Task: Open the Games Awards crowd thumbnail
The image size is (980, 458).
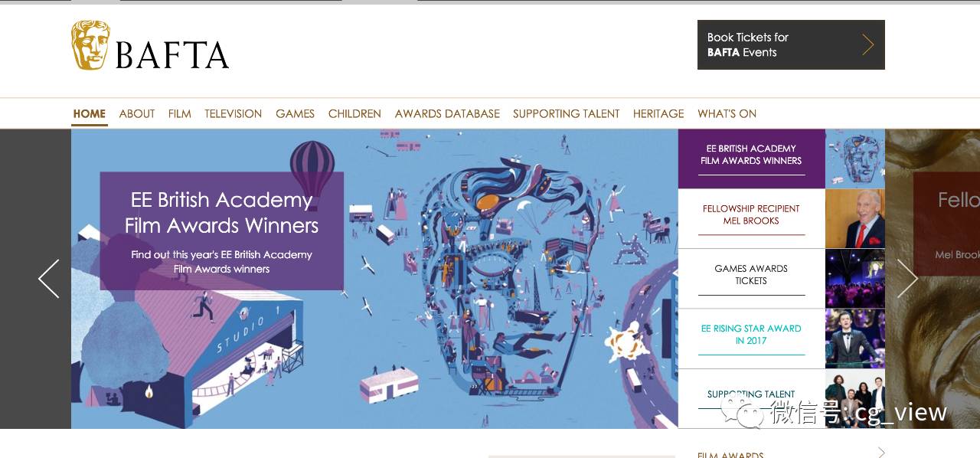Action: pos(855,279)
